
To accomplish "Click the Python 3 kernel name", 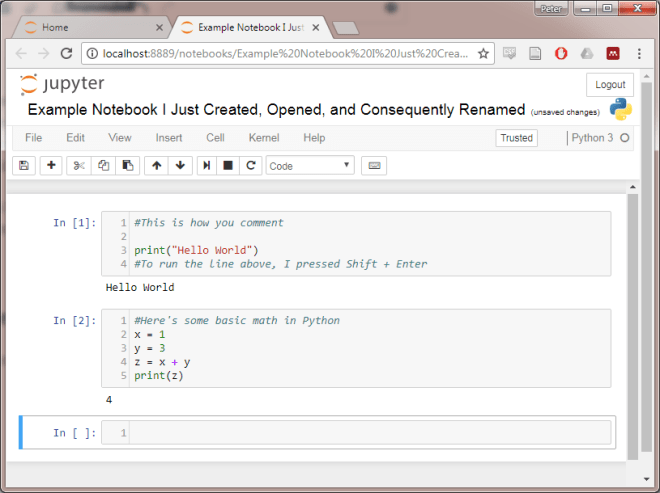I will coord(592,138).
